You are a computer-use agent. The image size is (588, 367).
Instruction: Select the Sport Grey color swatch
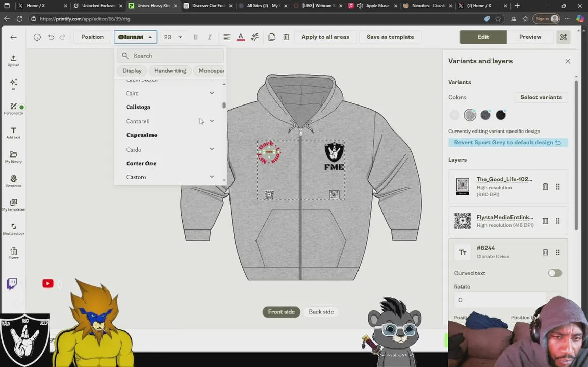(x=470, y=115)
